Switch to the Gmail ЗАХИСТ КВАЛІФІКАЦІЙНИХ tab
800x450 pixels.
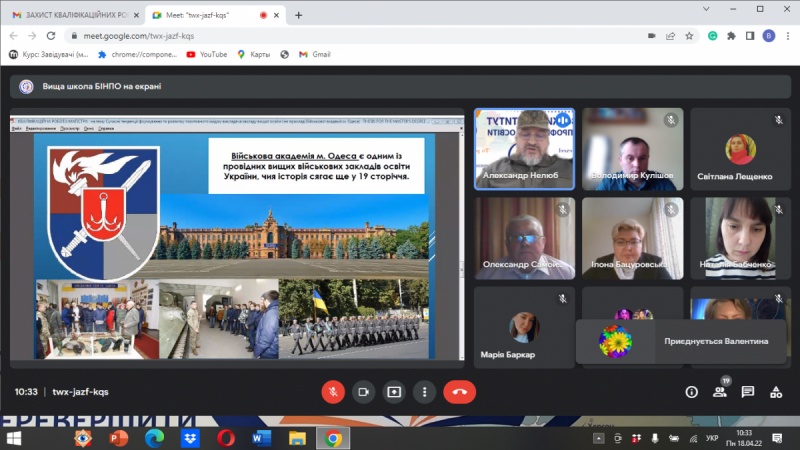(x=70, y=15)
